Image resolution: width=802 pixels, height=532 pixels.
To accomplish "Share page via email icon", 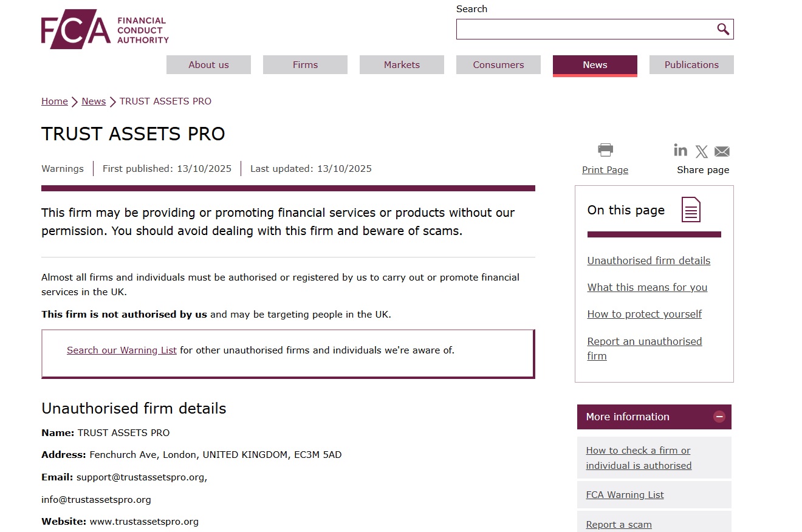I will 722,151.
